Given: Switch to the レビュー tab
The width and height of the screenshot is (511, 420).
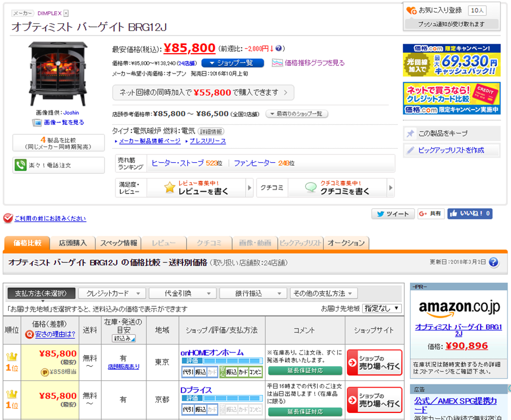Looking at the screenshot, I should pyautogui.click(x=164, y=243).
